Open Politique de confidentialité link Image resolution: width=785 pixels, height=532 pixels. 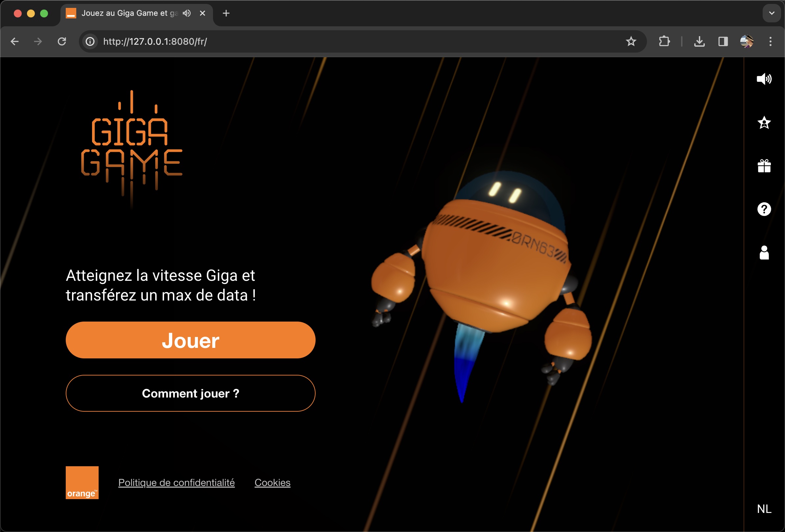(x=176, y=483)
